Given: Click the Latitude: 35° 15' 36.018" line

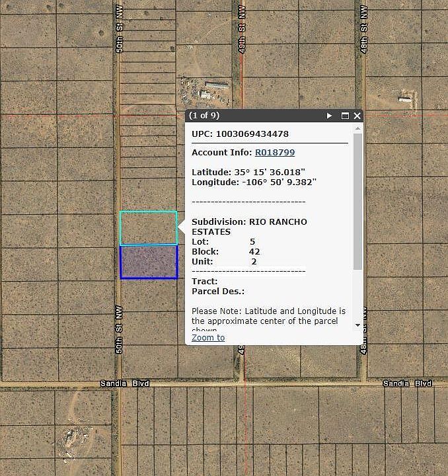Looking at the screenshot, I should pos(248,172).
